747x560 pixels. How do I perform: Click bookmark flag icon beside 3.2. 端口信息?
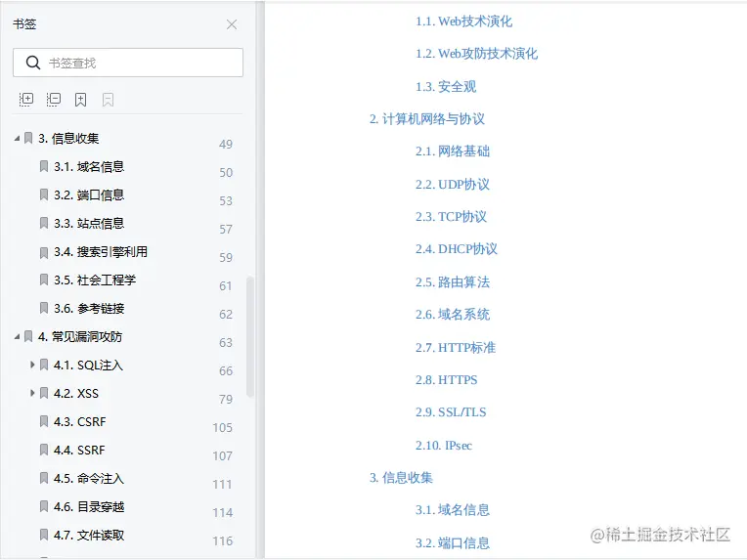pyautogui.click(x=44, y=194)
